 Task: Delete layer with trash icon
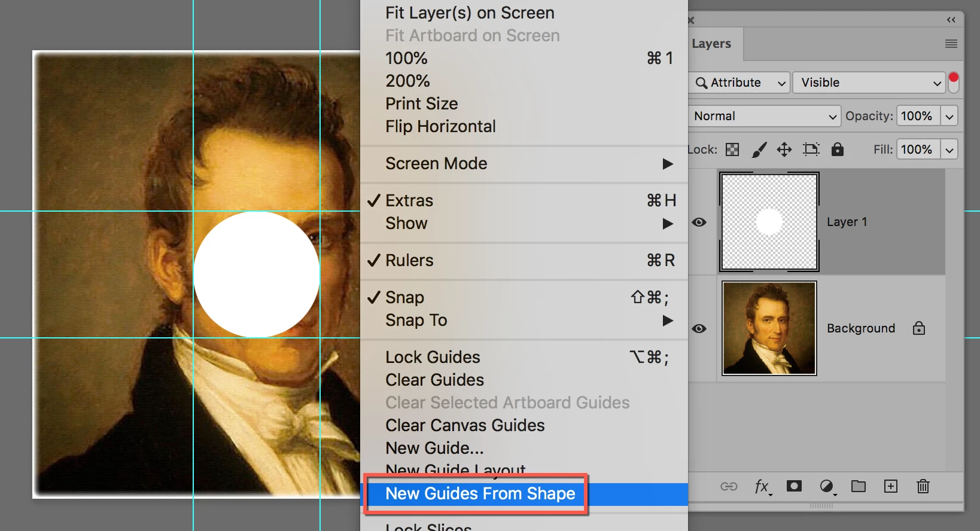point(923,486)
